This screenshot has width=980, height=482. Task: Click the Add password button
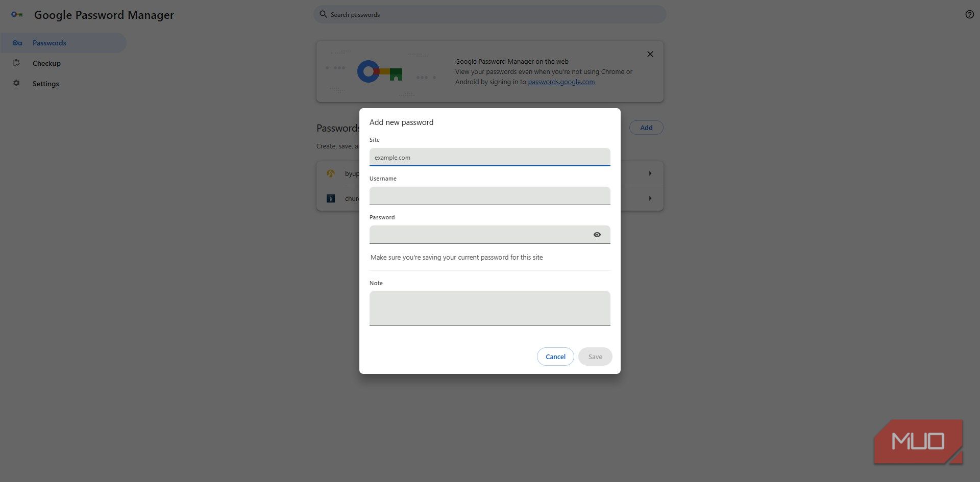click(x=646, y=128)
